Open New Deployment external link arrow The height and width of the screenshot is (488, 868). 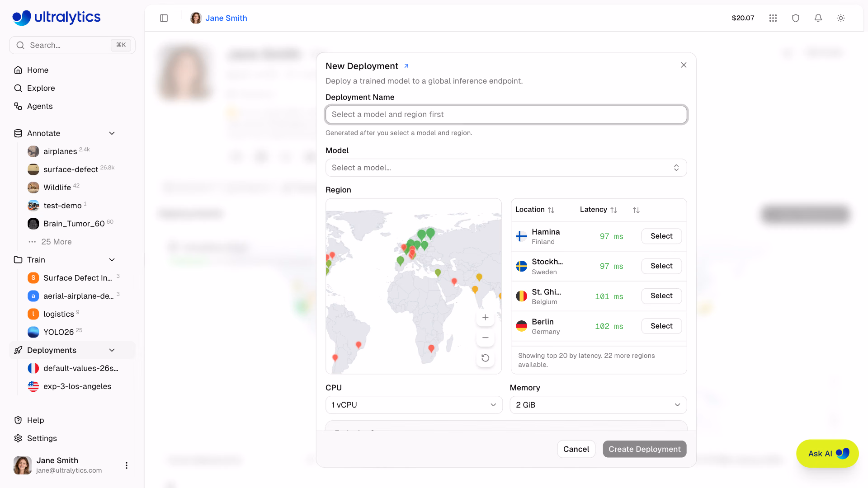406,66
